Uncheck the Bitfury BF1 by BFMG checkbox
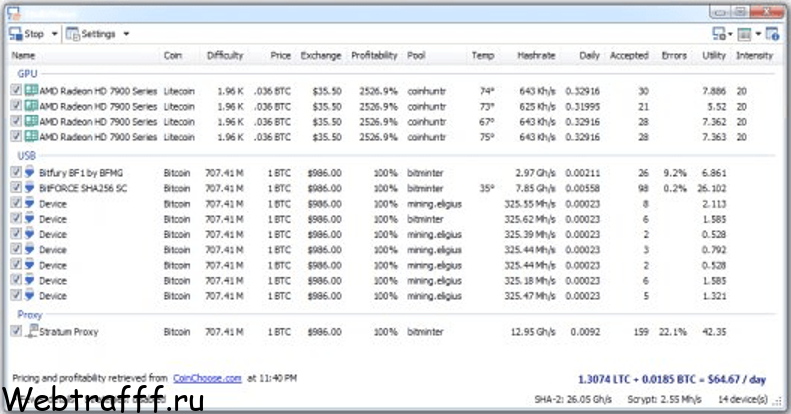 point(16,172)
